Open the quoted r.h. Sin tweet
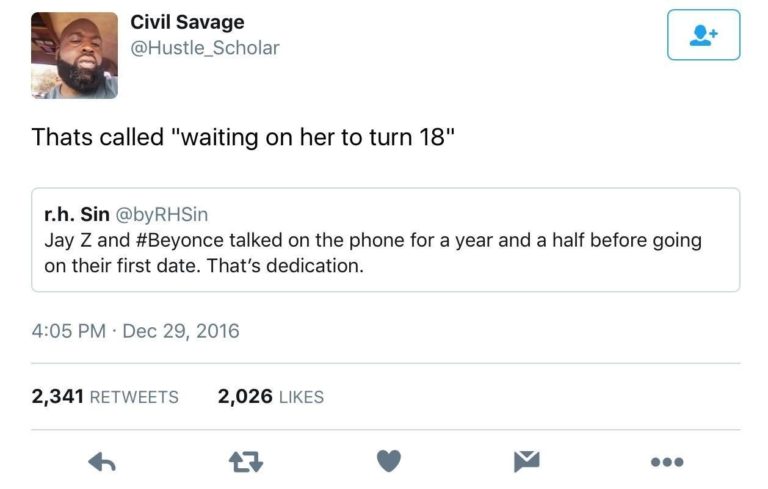Screen dimensions: 768x489 tap(385, 240)
